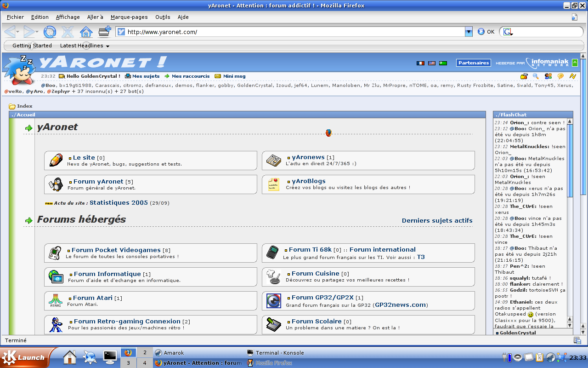Open the search engine chooser dropdown
The image size is (588, 368).
[x=508, y=32]
